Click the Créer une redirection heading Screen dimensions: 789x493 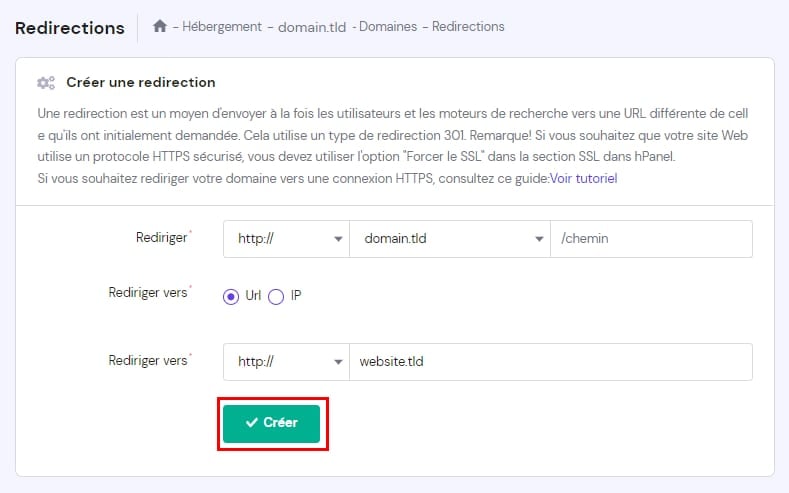pyautogui.click(x=140, y=82)
